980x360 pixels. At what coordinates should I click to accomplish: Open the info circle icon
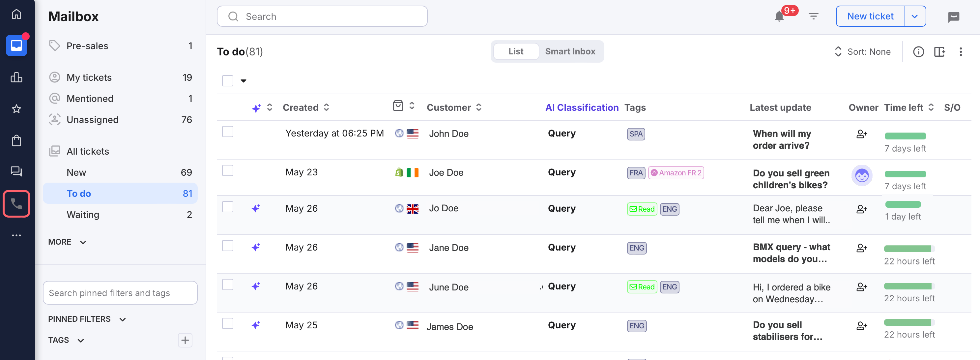click(x=918, y=52)
